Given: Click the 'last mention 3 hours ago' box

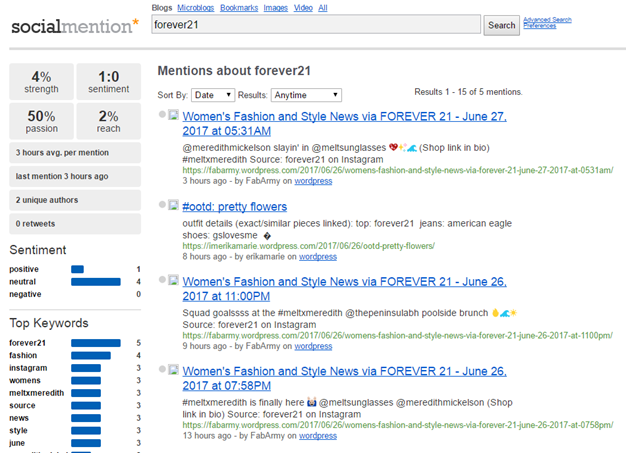Looking at the screenshot, I should (x=75, y=176).
